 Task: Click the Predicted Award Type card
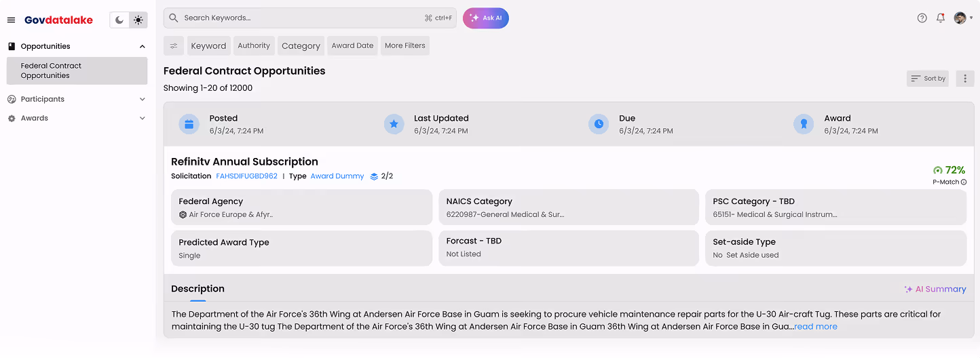click(x=301, y=248)
